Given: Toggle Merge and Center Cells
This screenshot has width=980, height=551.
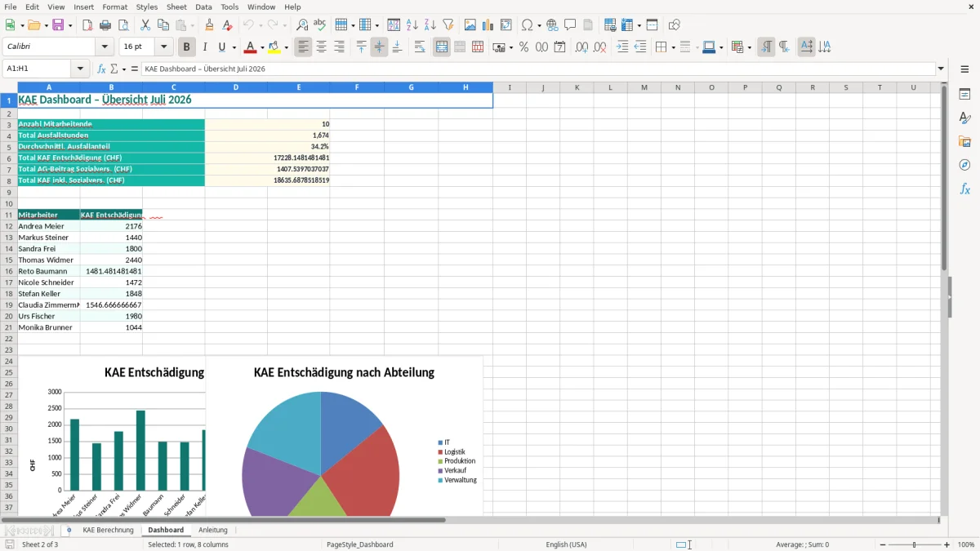Looking at the screenshot, I should click(x=442, y=47).
